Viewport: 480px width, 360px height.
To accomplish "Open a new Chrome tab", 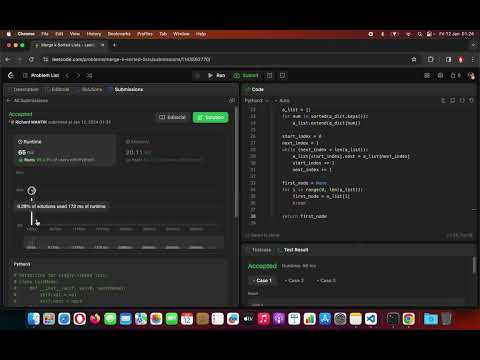I will [x=114, y=45].
